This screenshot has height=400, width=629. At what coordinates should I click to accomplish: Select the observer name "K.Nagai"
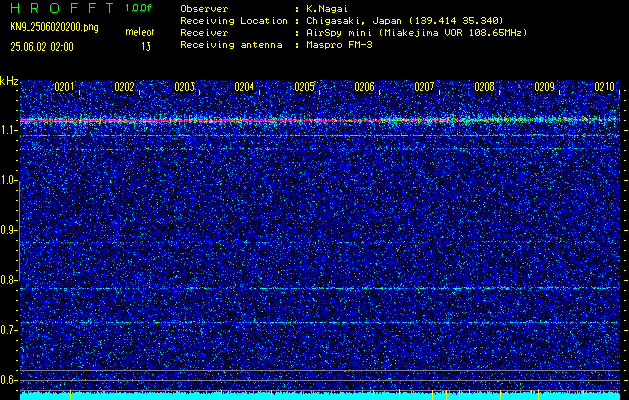[x=327, y=8]
